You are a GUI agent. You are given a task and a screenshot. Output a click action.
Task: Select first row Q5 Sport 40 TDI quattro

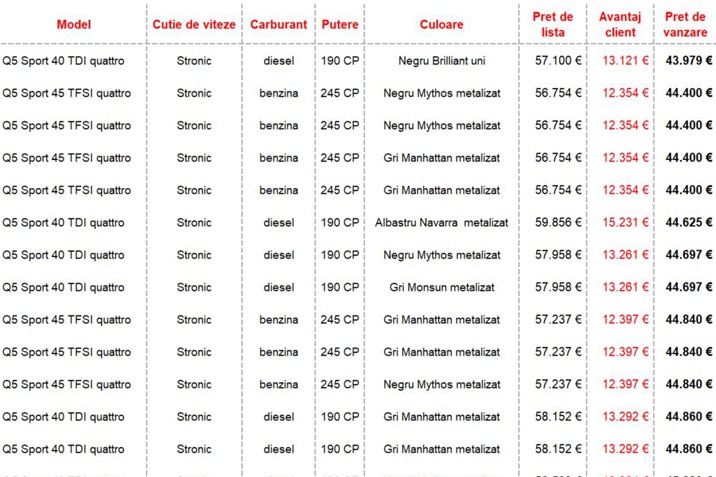[63, 61]
